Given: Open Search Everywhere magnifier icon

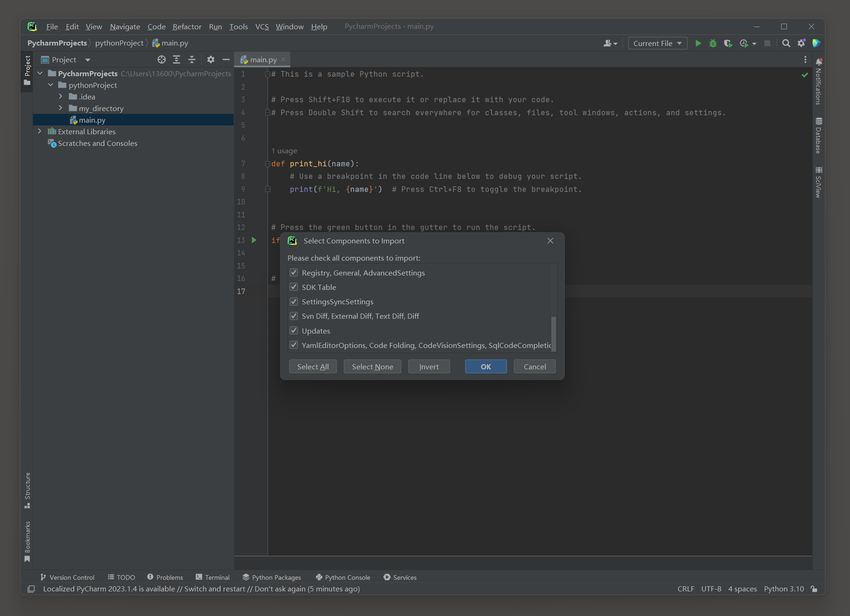Looking at the screenshot, I should [x=786, y=43].
